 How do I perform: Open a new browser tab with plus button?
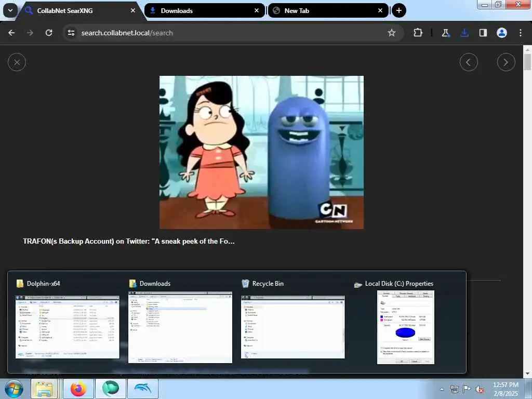point(399,10)
